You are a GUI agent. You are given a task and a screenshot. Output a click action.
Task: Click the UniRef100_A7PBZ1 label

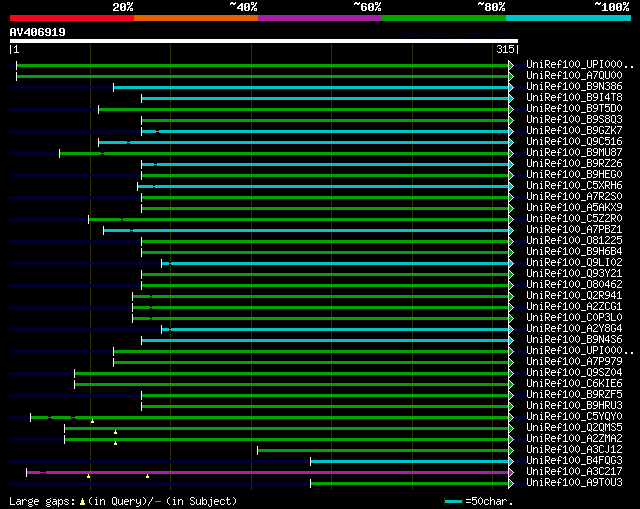tap(574, 230)
